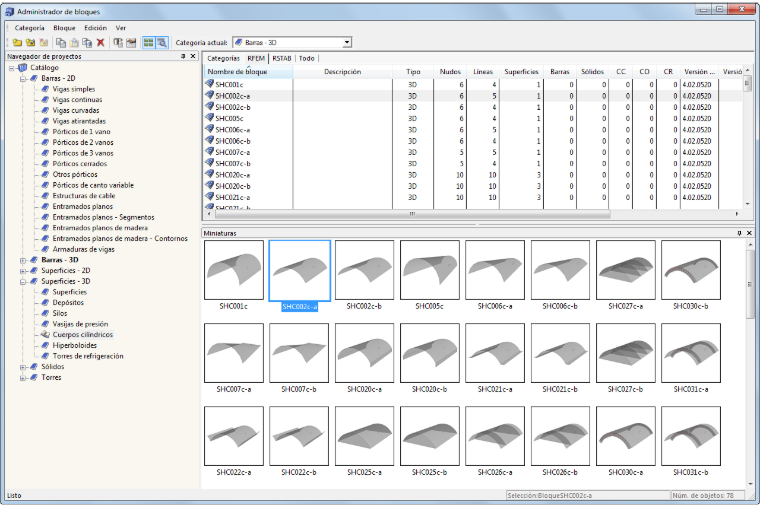
Task: Click the Pórticos de 1 vano icon
Action: click(46, 132)
